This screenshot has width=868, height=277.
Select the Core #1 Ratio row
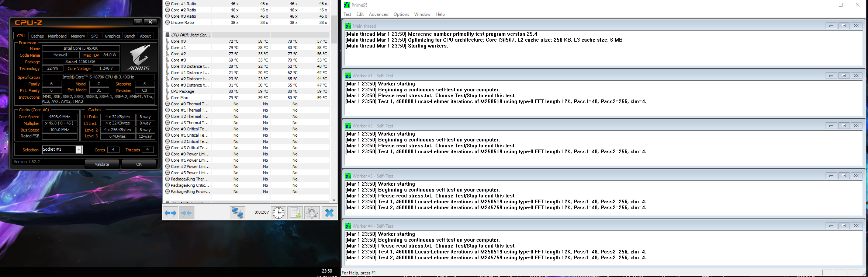(246, 4)
